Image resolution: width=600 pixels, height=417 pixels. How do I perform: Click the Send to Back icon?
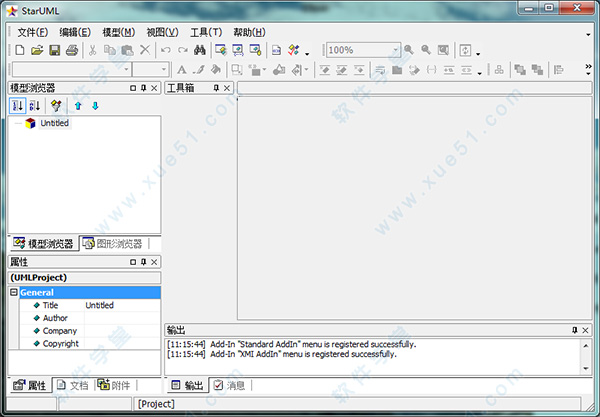[x=537, y=70]
